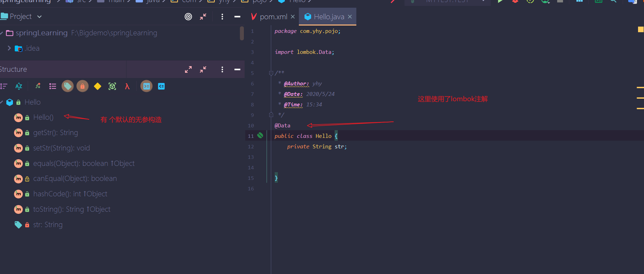This screenshot has height=274, width=644.
Task: Select equals(Object): boolean method
Action: (x=84, y=163)
